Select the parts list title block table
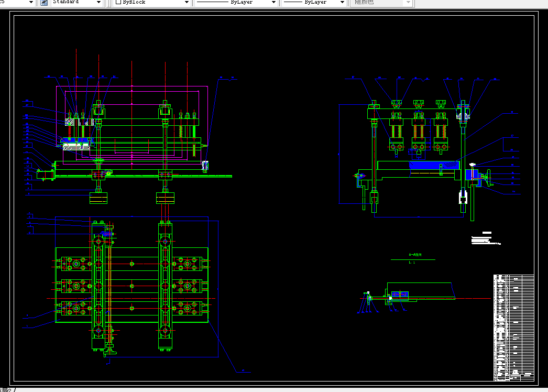Image resolution: width=548 pixels, height=392 pixels. tap(514, 328)
